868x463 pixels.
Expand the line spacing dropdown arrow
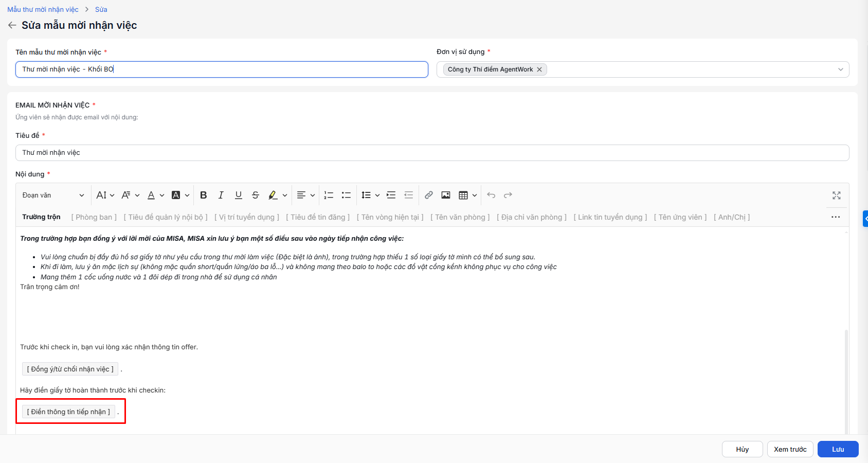click(x=377, y=195)
